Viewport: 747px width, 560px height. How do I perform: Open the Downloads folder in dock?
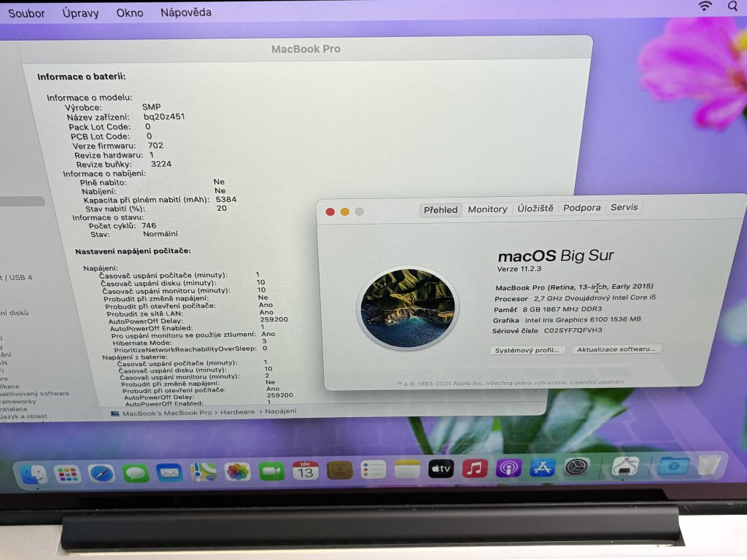[x=673, y=466]
